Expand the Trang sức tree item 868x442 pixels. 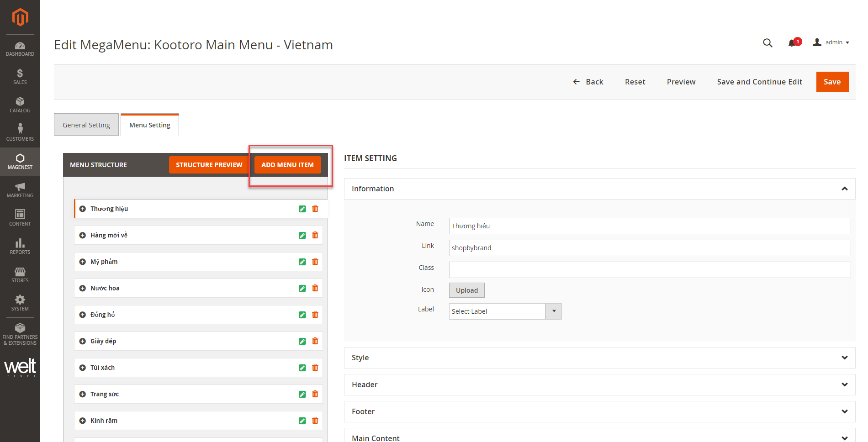(83, 394)
